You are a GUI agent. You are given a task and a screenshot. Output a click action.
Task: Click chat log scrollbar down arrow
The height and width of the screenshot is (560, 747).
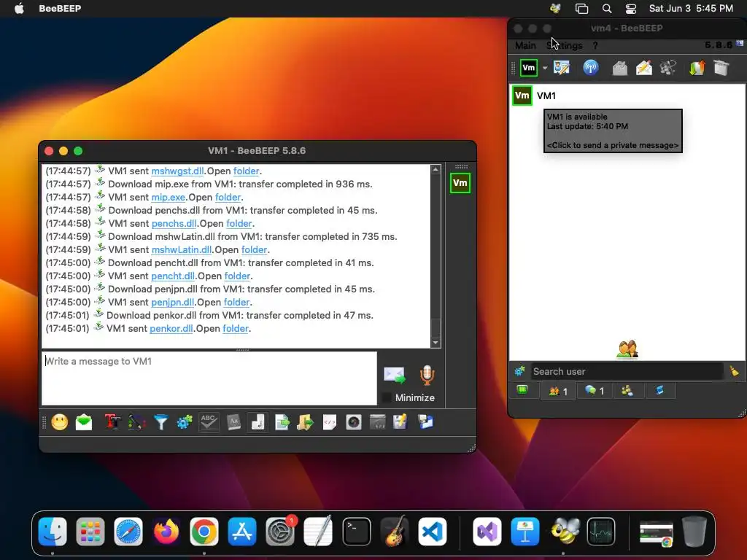coord(436,343)
